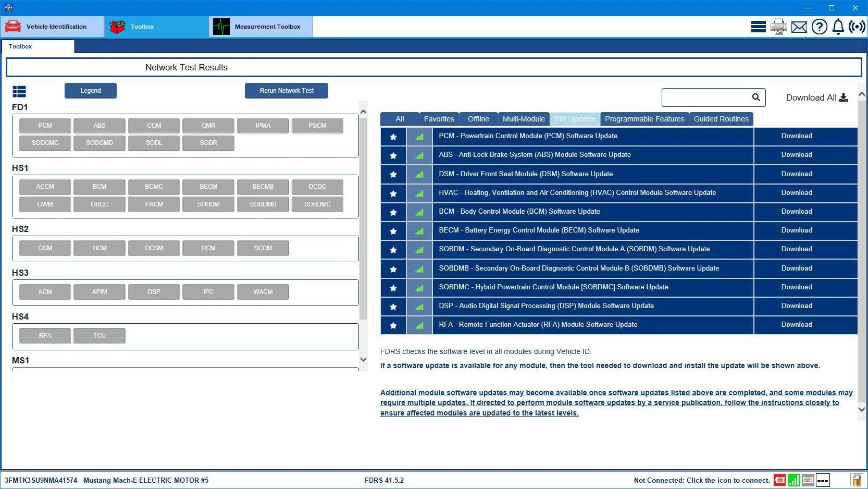Select the IPMA module in FD1 network
This screenshot has height=489, width=868.
263,126
